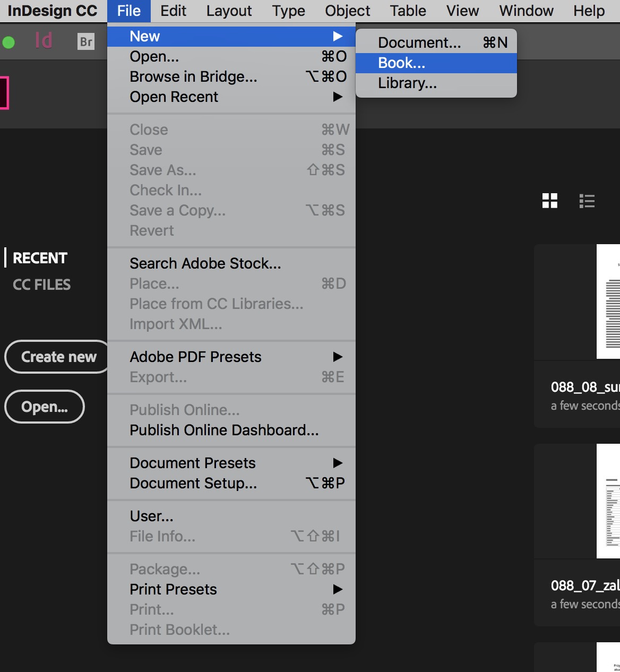This screenshot has width=620, height=672.
Task: Open the Table menu
Action: pyautogui.click(x=408, y=11)
